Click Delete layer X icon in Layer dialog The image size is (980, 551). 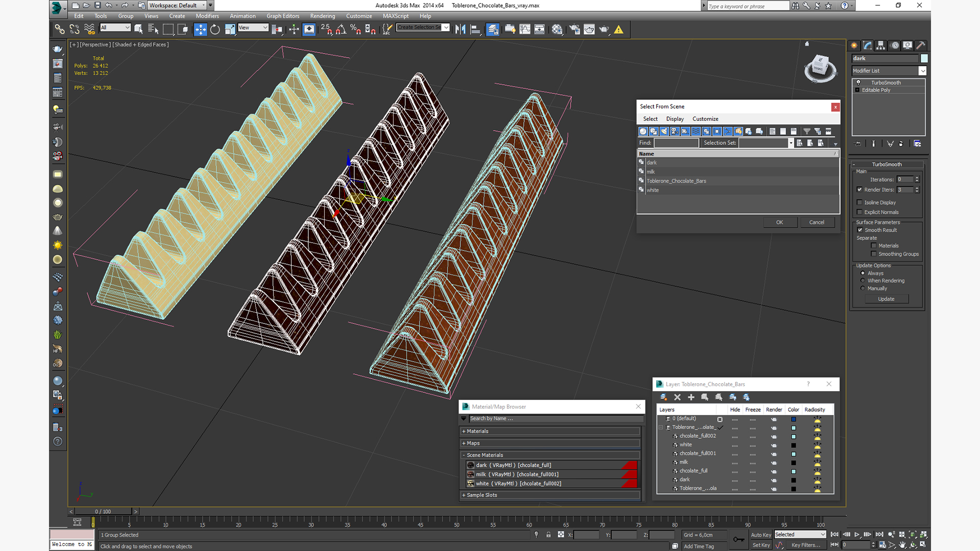pyautogui.click(x=677, y=397)
